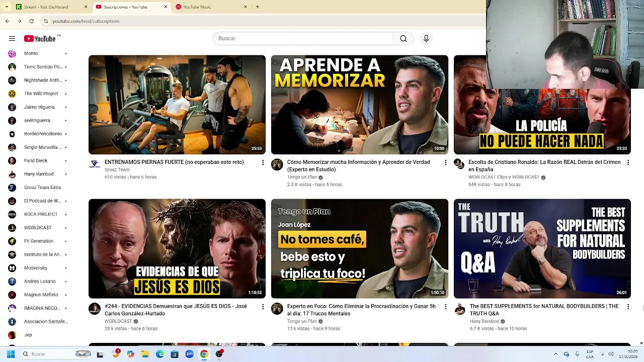The image size is (644, 362).
Task: Open Instituto de la An... subscription
Action: 38,254
